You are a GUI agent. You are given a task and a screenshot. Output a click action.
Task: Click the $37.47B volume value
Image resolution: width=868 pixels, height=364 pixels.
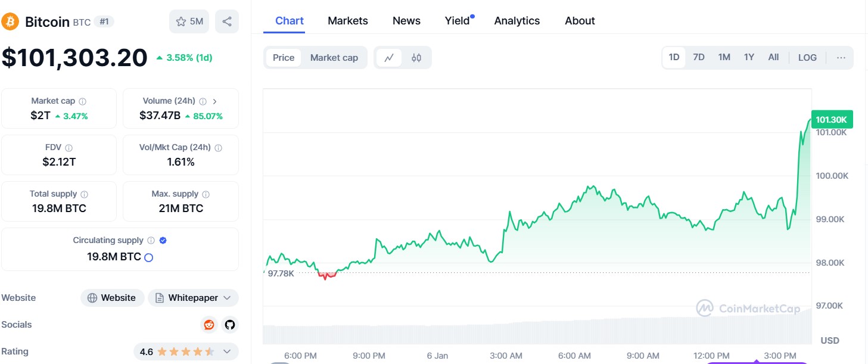click(160, 116)
